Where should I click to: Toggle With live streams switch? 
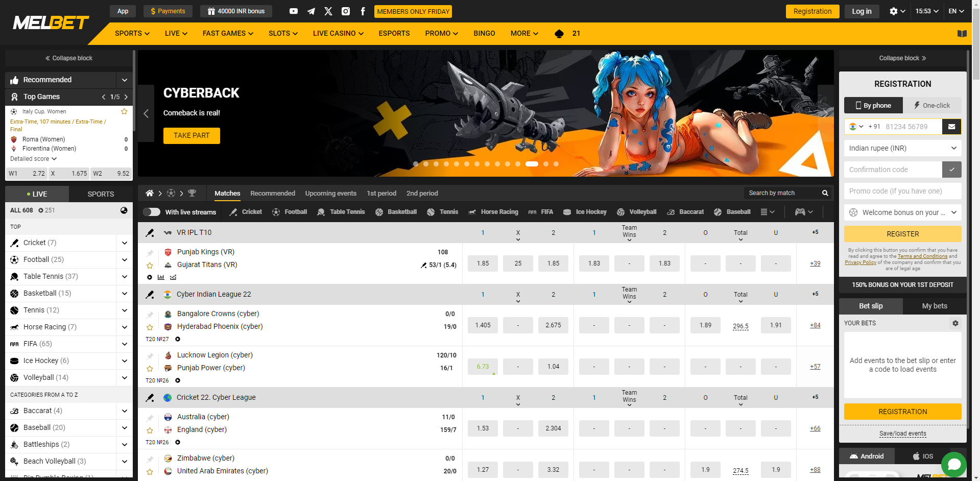pyautogui.click(x=152, y=212)
